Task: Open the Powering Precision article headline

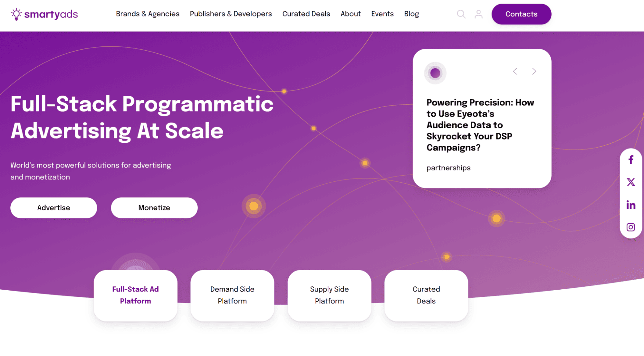Action: tap(480, 125)
